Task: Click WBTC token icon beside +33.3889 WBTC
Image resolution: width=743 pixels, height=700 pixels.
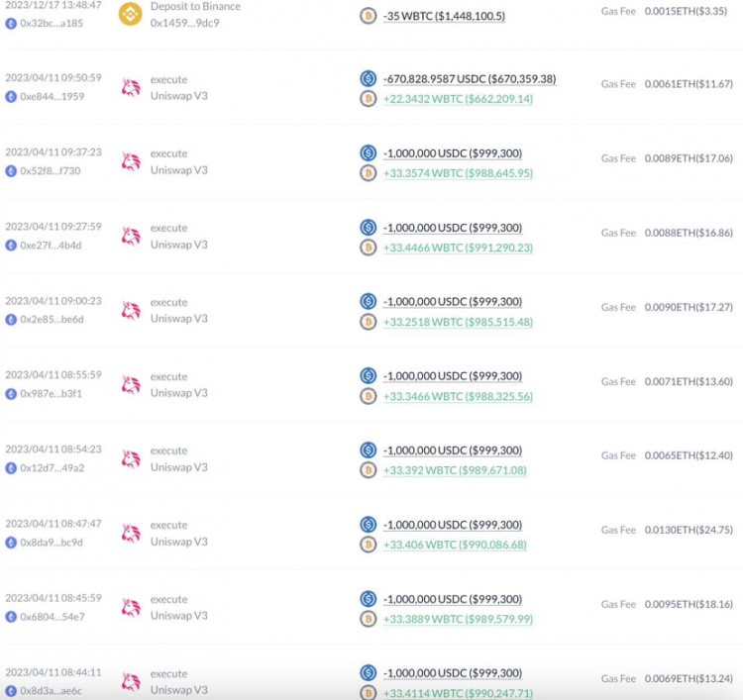Action: (369, 619)
